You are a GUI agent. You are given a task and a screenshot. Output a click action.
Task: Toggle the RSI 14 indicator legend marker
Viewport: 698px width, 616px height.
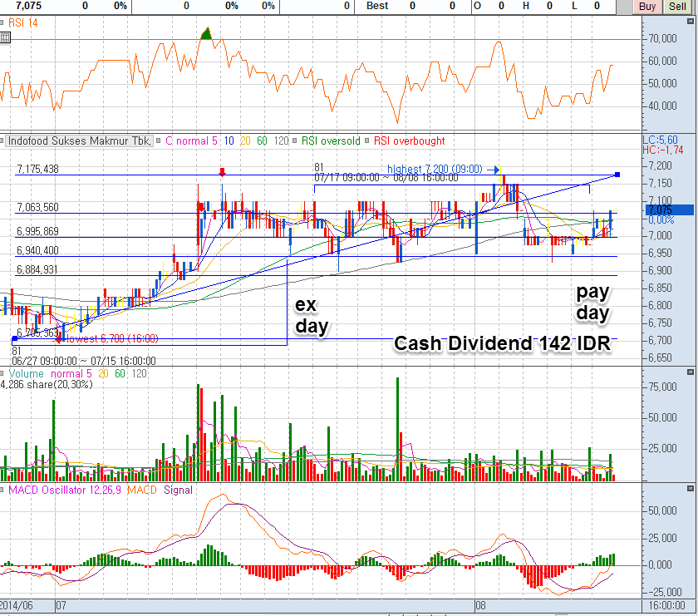[5, 24]
